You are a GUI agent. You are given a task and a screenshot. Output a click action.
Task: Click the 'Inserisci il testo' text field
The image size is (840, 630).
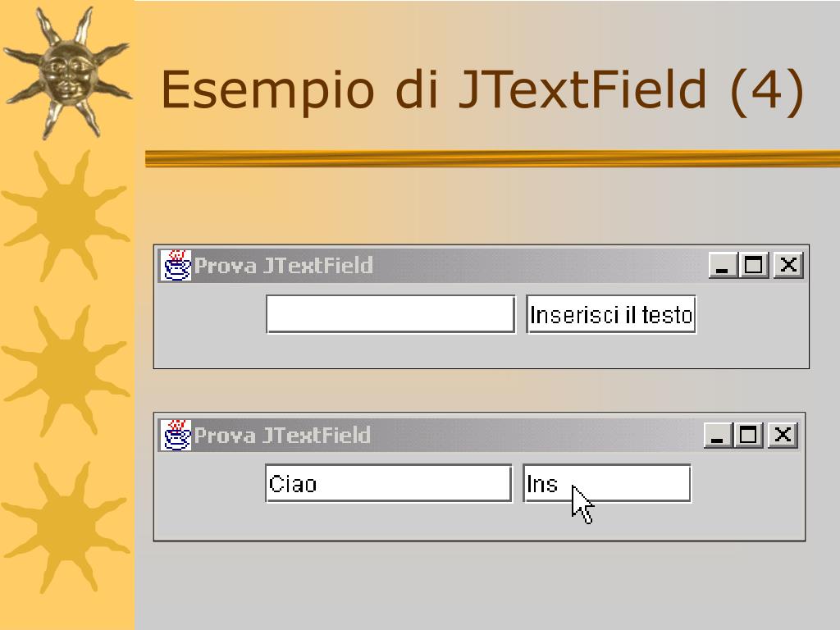(611, 314)
